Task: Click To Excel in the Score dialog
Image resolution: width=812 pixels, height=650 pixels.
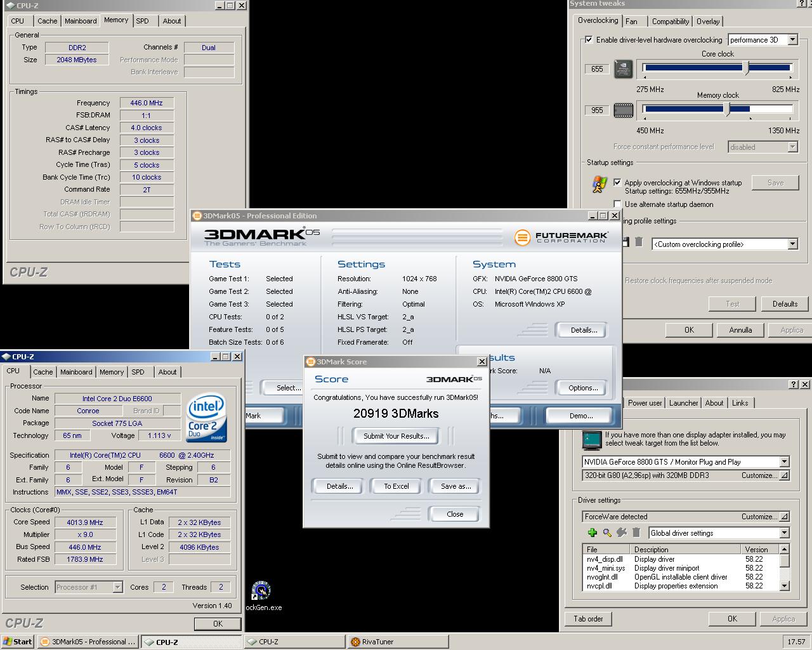Action: click(x=396, y=486)
